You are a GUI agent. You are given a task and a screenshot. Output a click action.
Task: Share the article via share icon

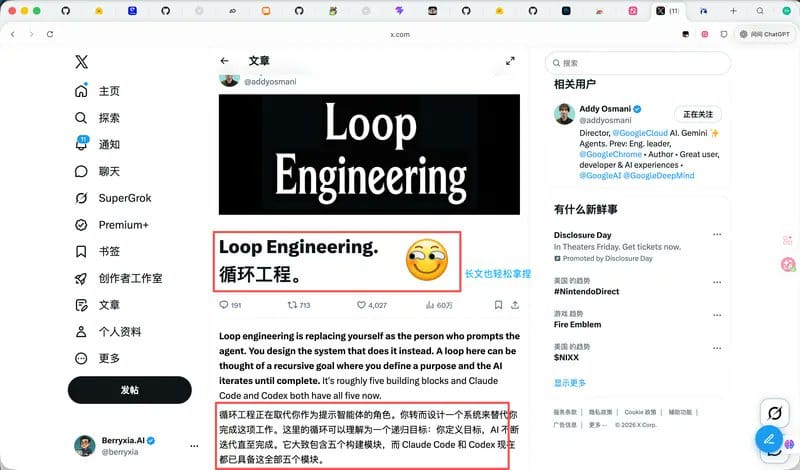pos(515,305)
